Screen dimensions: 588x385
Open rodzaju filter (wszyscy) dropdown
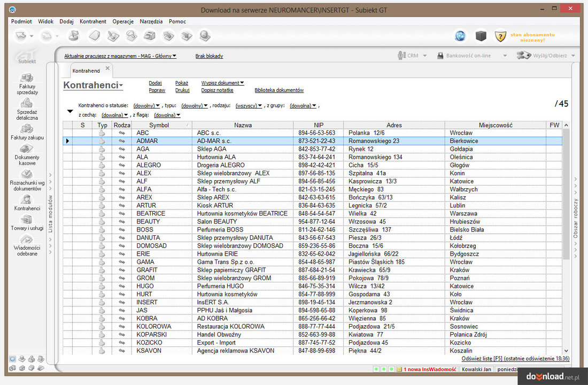pyautogui.click(x=249, y=106)
